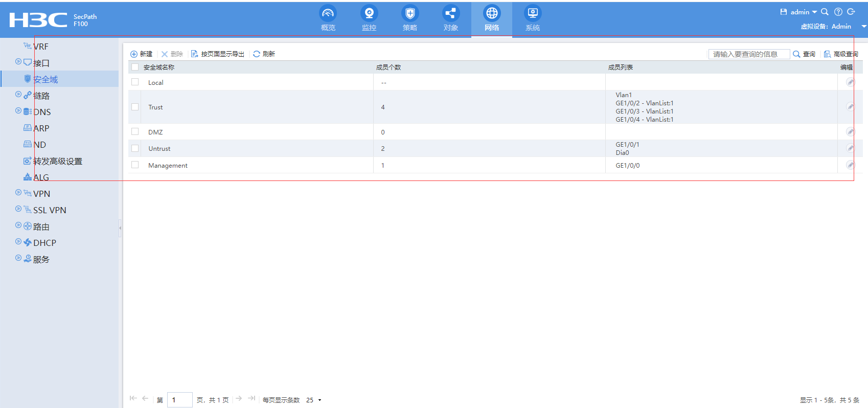Click the Dia0 member entry
Image resolution: width=868 pixels, height=408 pixels.
622,152
